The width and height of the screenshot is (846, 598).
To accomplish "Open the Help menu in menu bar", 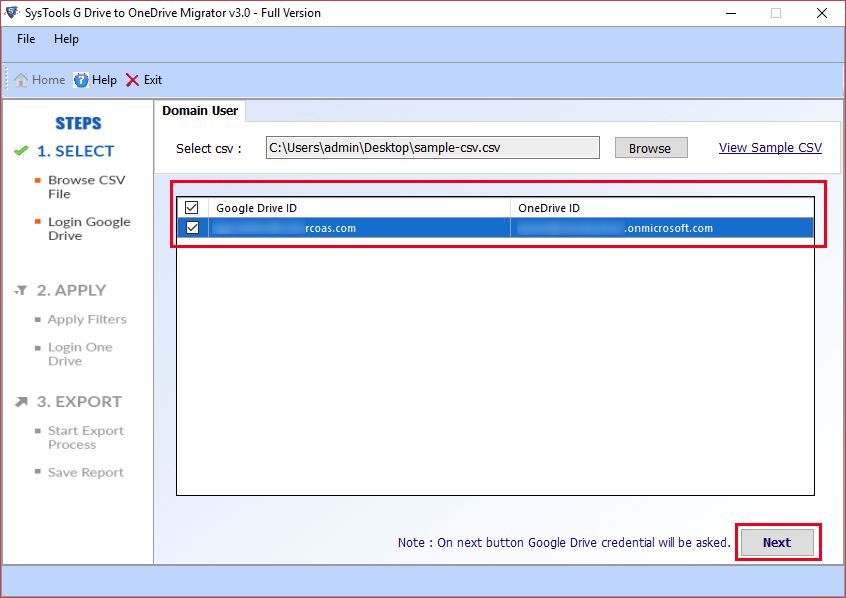I will tap(66, 39).
